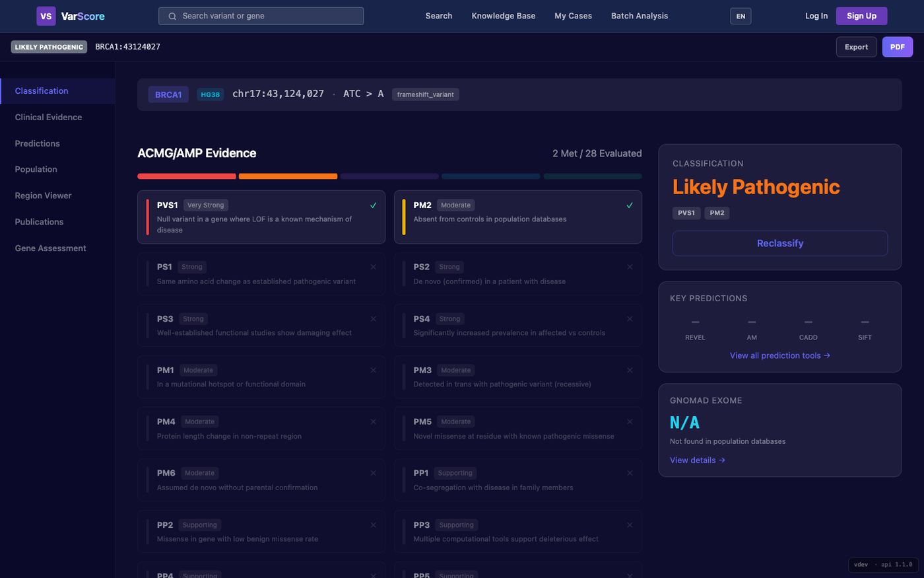Screen dimensions: 924x578
Task: Click the X mark on PS1 card
Action: (x=374, y=267)
